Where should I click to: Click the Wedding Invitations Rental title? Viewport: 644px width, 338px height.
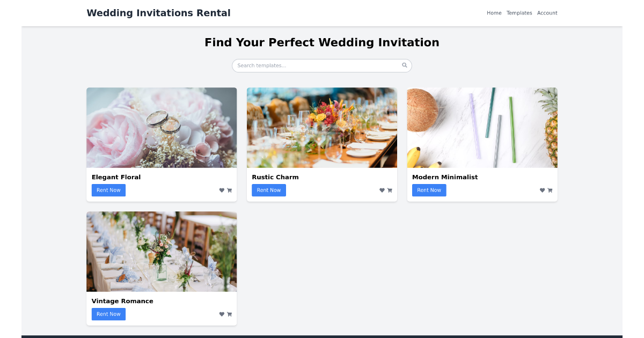tap(158, 12)
